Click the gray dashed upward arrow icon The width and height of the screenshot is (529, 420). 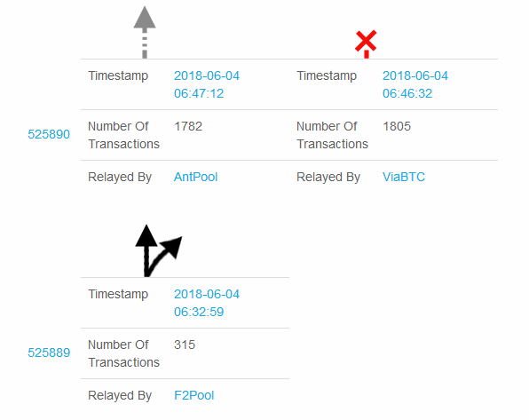pyautogui.click(x=145, y=33)
